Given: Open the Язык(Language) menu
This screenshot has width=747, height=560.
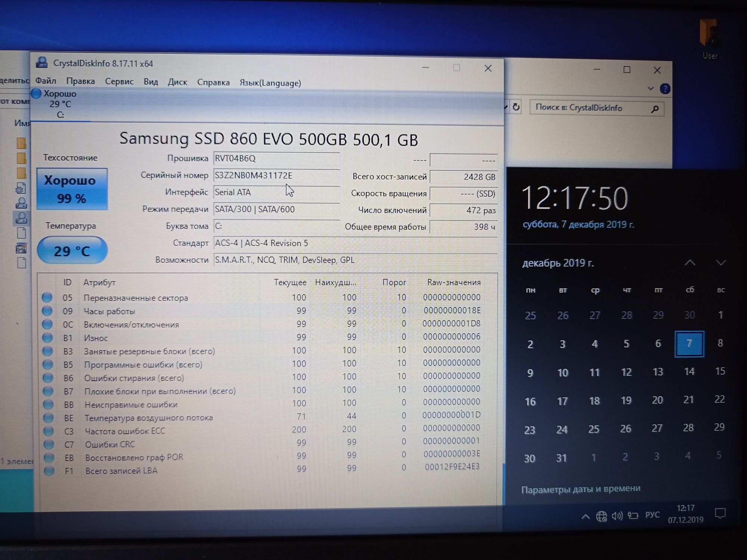Looking at the screenshot, I should tap(270, 83).
